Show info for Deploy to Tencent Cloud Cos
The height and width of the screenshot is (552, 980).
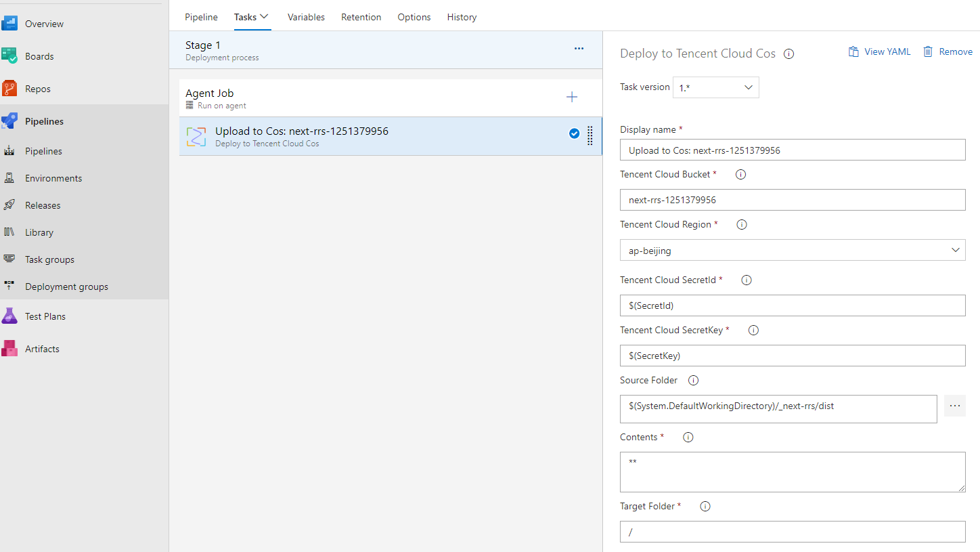click(x=788, y=54)
